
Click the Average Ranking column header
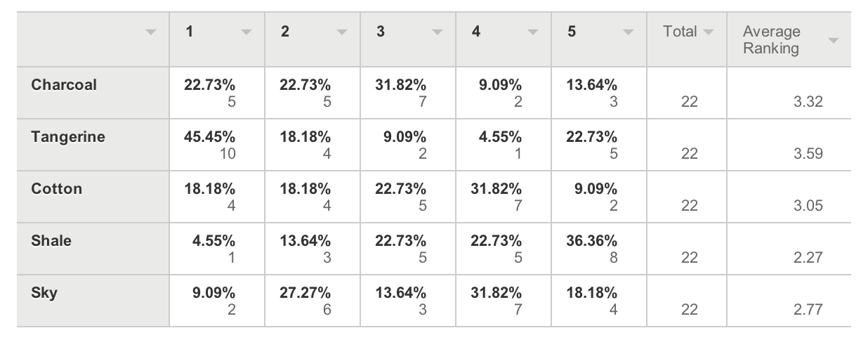(x=771, y=40)
